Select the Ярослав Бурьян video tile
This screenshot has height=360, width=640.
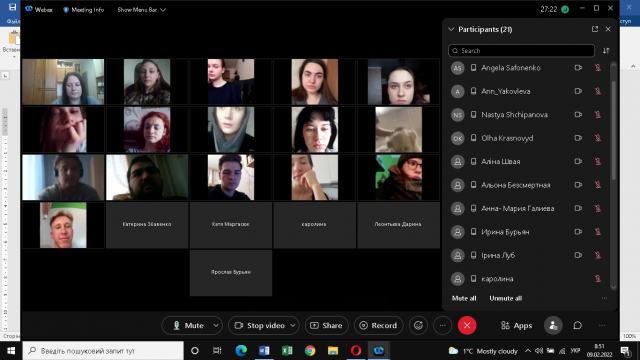[231, 273]
